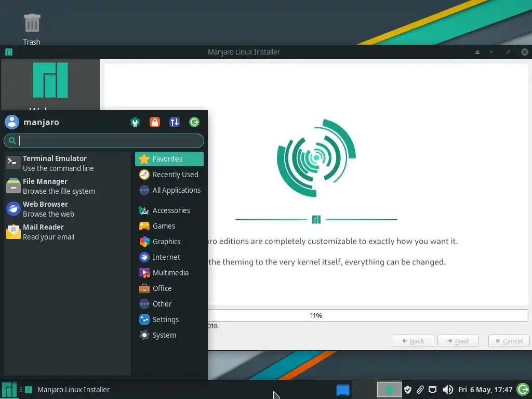Screen dimensions: 532x399
Task: Click the text 'everything can be changed'
Action: pos(395,262)
